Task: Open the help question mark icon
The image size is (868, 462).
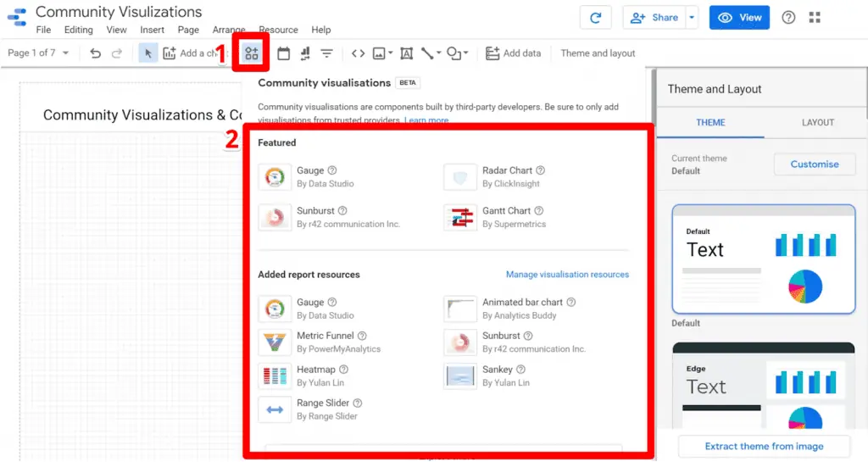Action: (788, 17)
